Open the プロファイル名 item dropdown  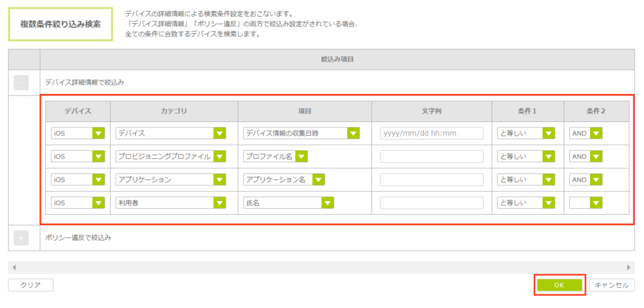click(x=275, y=157)
